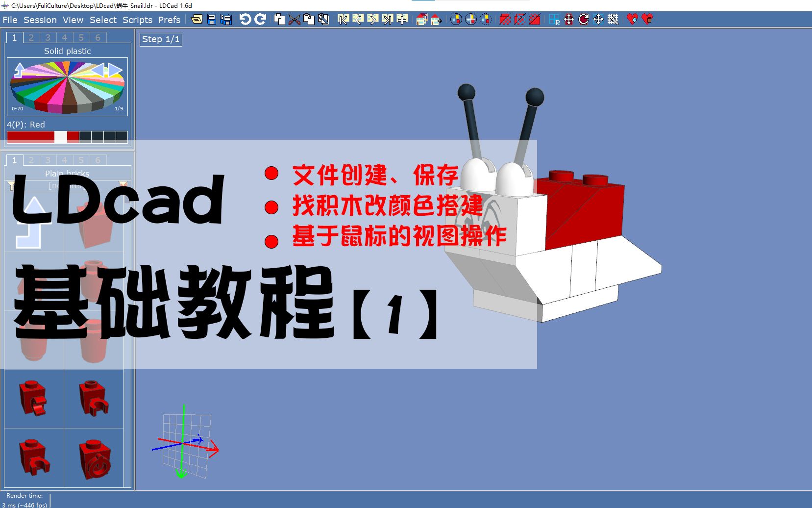Switch to color bin tab 2
Viewport: 812px width, 508px height.
tap(31, 37)
